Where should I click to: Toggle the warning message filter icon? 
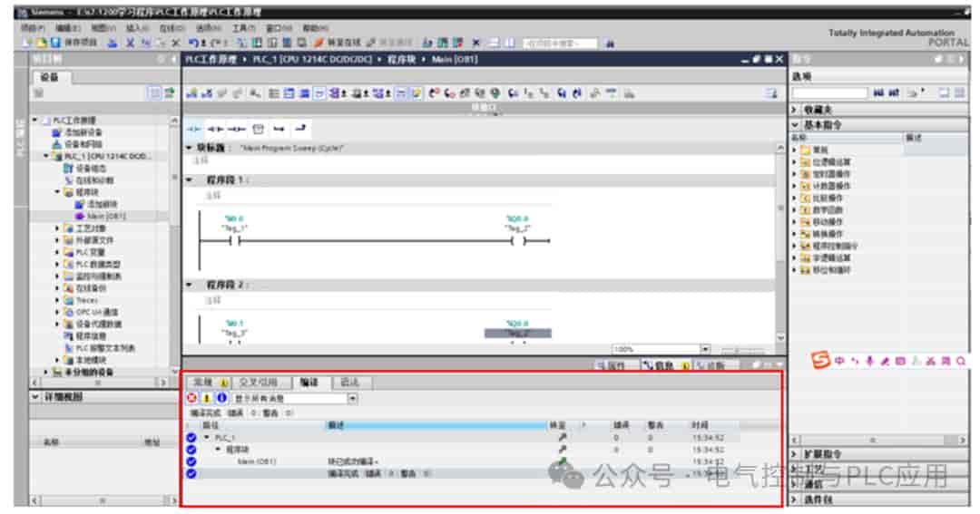(x=206, y=398)
